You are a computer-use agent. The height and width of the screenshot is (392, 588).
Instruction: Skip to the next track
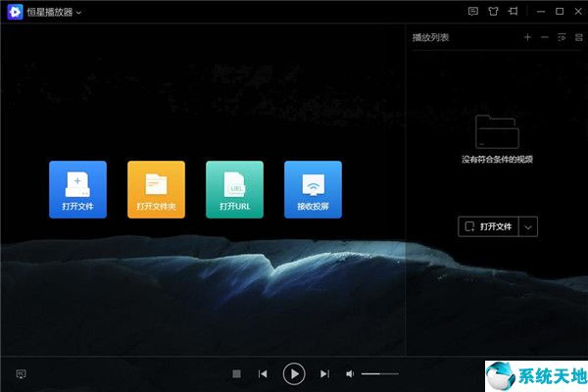click(x=324, y=373)
